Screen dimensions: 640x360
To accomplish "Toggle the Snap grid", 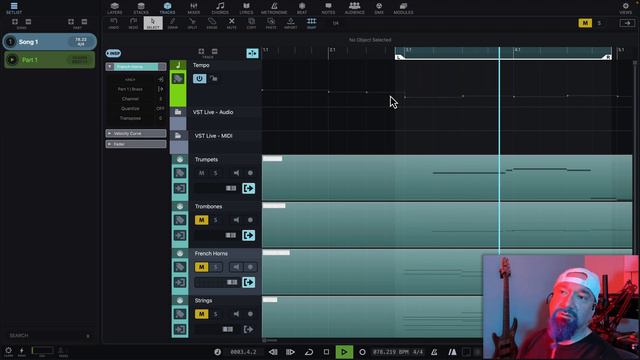I will (x=311, y=23).
